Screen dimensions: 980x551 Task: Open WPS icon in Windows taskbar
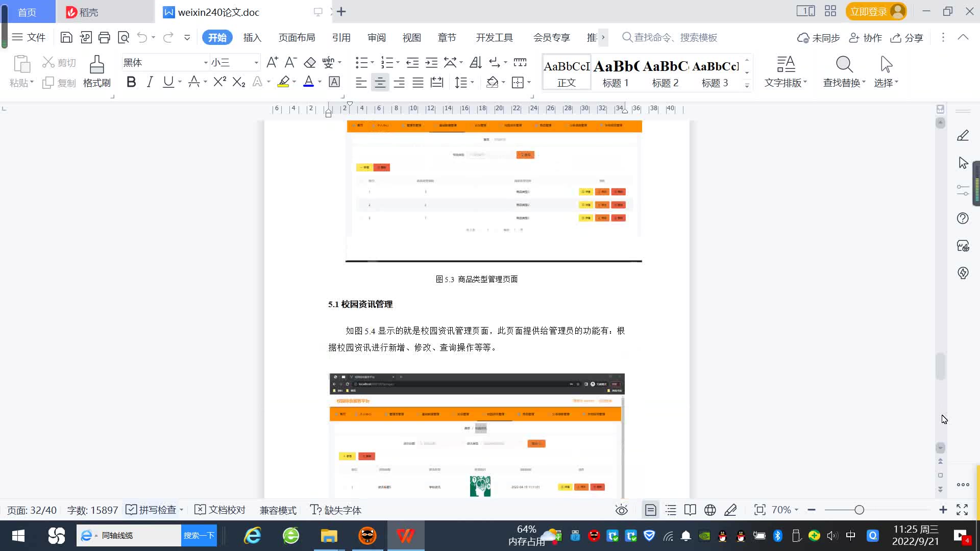coord(405,536)
